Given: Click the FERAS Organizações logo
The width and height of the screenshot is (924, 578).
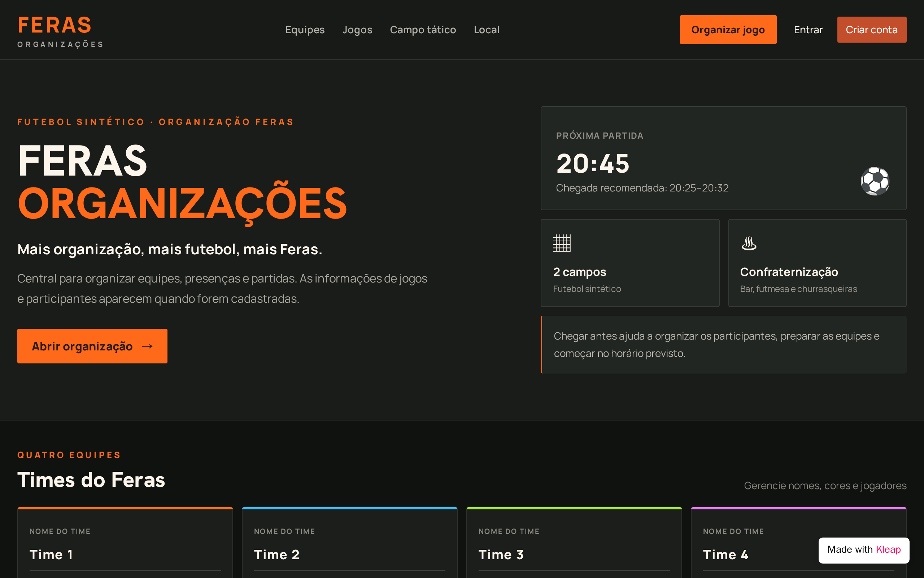Looking at the screenshot, I should [60, 31].
